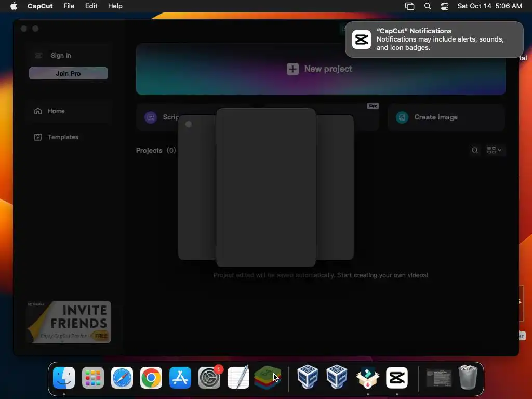The image size is (532, 399).
Task: Open the minimized document window in Dock
Action: point(439,378)
